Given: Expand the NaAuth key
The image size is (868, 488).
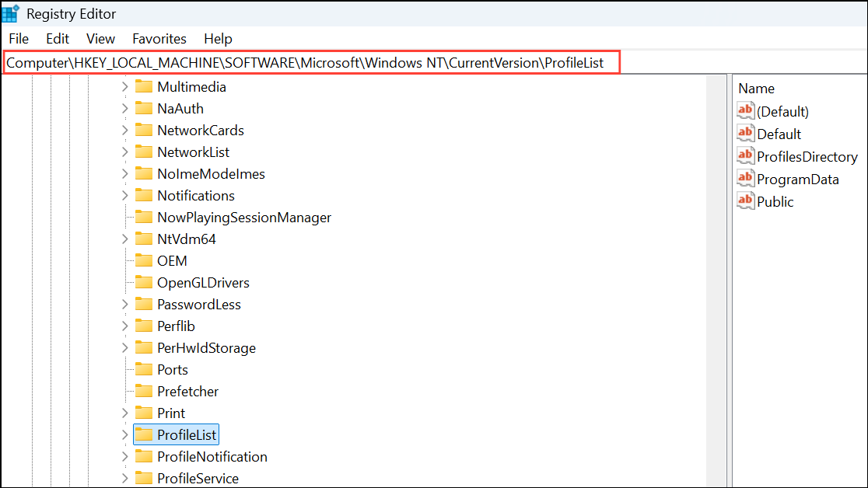Looking at the screenshot, I should (x=125, y=109).
